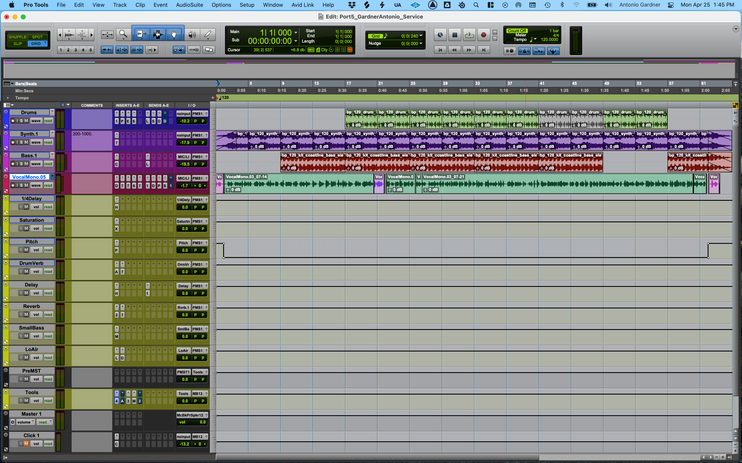Click the Synth.1 comments field
Viewport: 742px width, 463px height.
[91, 141]
